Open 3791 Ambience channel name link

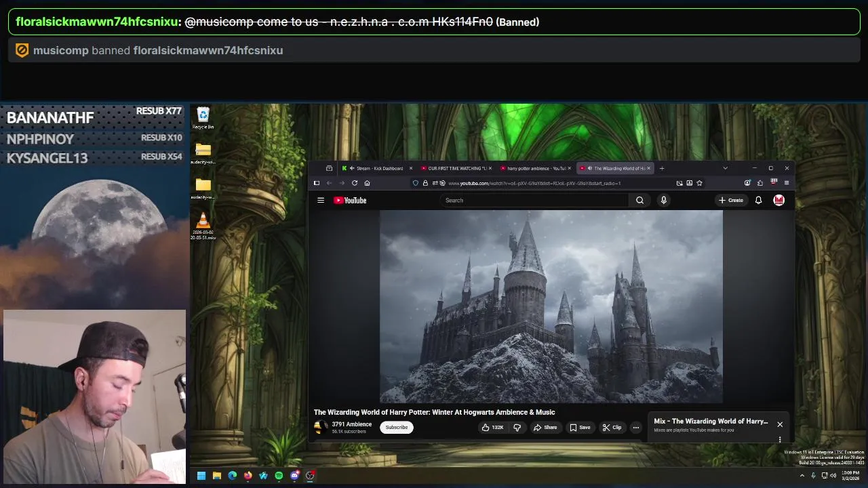(351, 424)
